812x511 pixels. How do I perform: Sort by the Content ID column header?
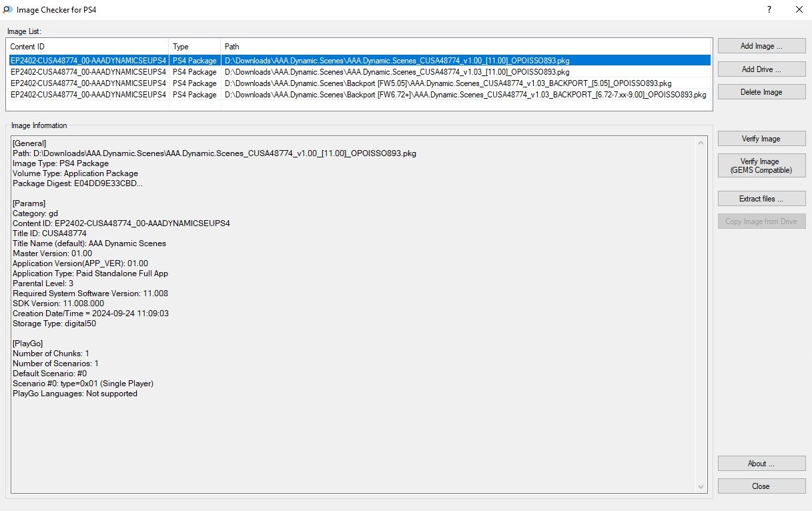point(88,47)
